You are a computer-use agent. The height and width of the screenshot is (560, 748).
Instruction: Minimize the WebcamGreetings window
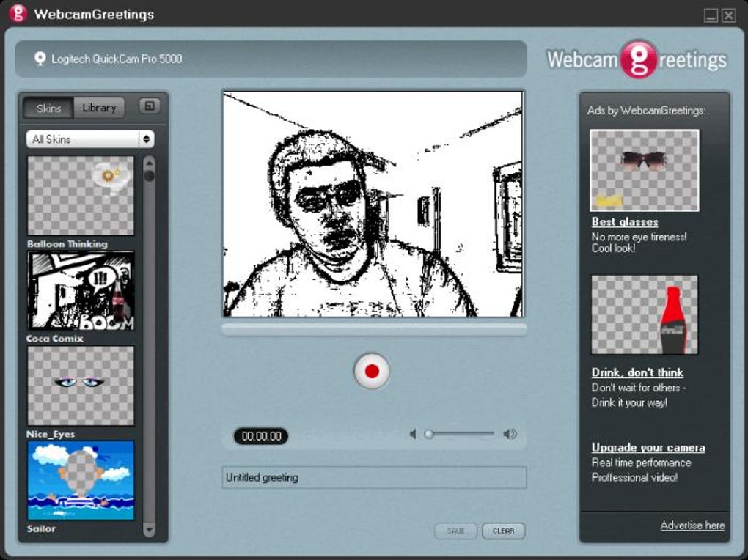pyautogui.click(x=711, y=15)
